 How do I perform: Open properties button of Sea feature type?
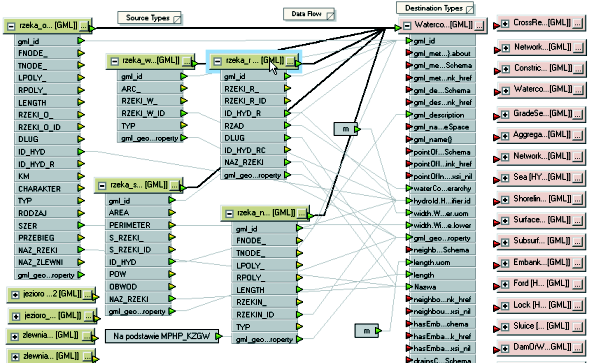(579, 178)
